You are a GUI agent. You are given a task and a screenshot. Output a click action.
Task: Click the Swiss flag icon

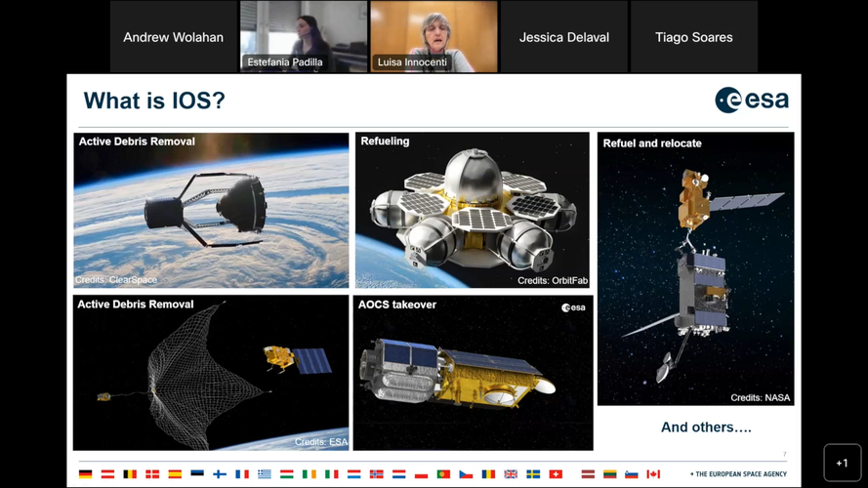[556, 474]
